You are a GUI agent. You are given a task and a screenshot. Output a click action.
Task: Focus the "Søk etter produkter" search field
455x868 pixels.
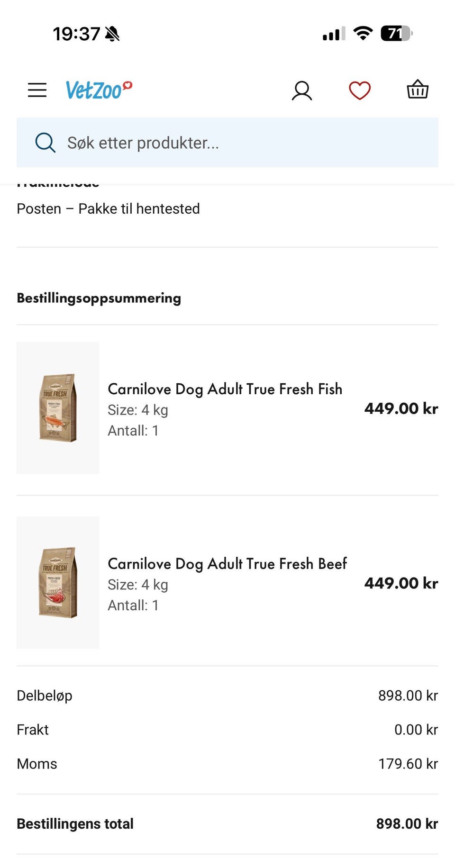point(237,143)
